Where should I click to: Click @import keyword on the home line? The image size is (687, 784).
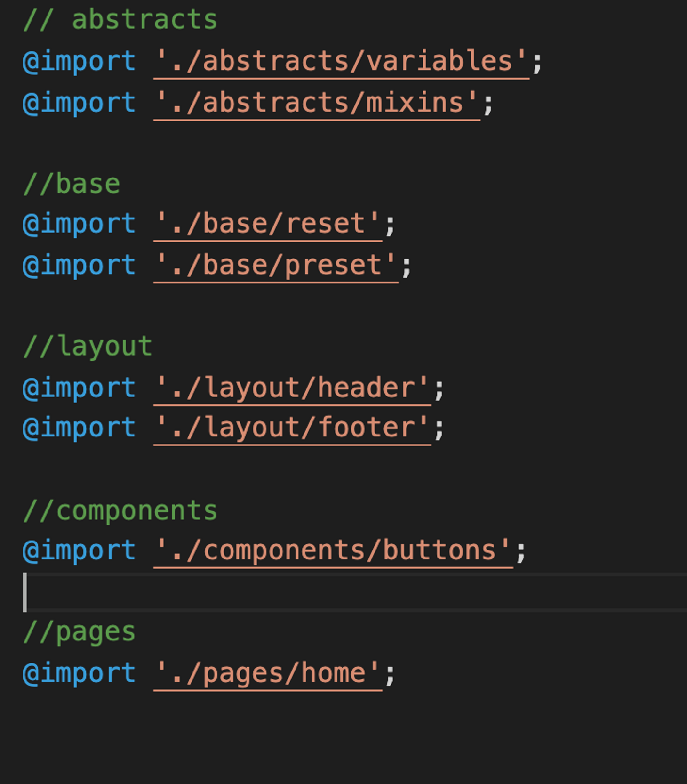click(79, 673)
